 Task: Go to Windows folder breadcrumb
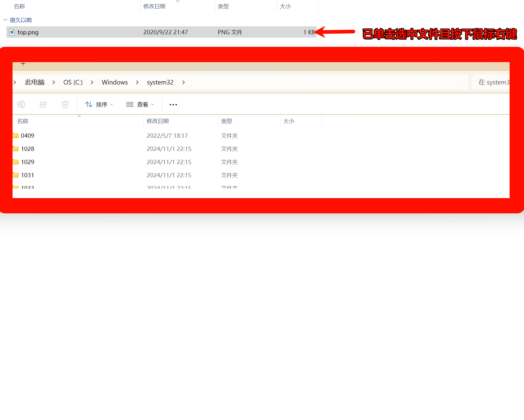115,82
